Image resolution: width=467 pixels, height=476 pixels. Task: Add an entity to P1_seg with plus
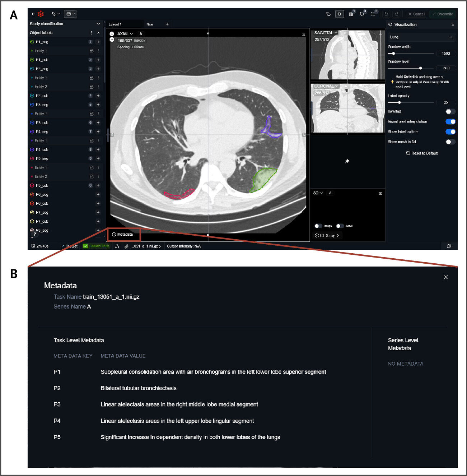(x=98, y=42)
